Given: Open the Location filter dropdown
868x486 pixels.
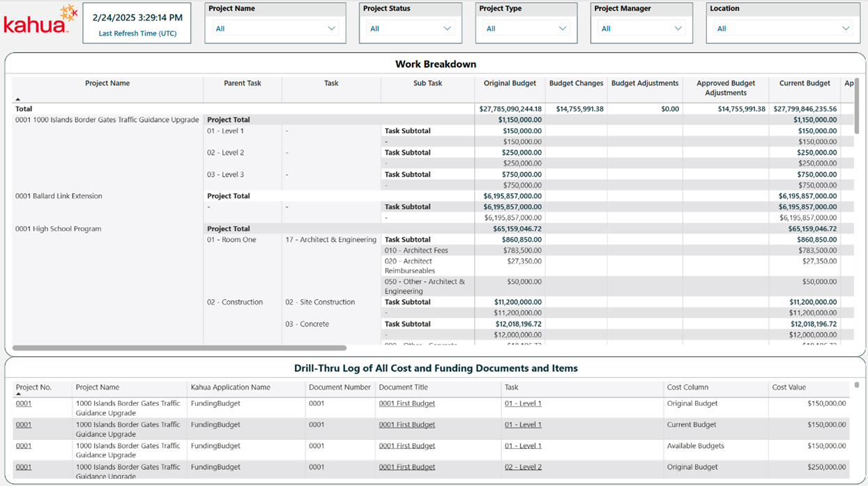Looking at the screenshot, I should click(x=783, y=29).
